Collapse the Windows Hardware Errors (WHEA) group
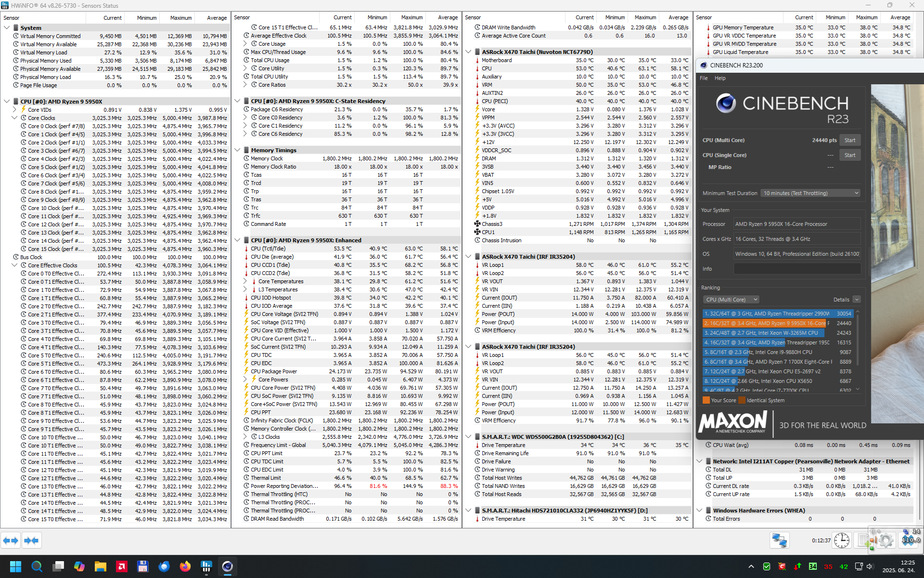Image resolution: width=924 pixels, height=578 pixels. pyautogui.click(x=699, y=511)
